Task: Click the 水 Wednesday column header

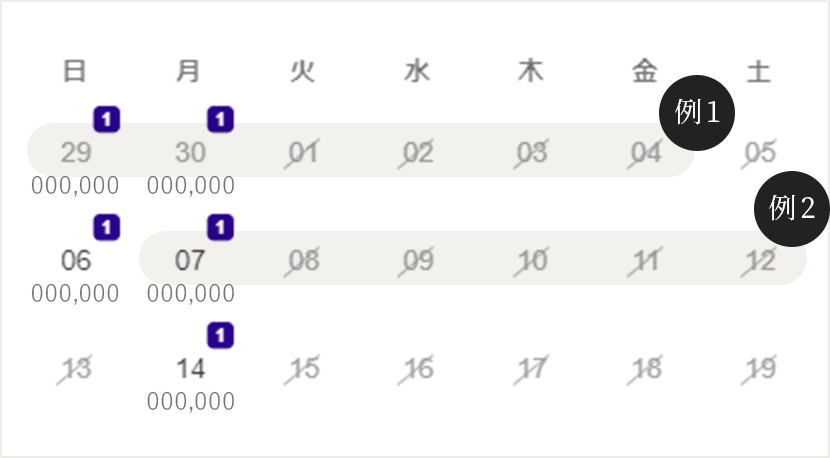Action: [417, 71]
